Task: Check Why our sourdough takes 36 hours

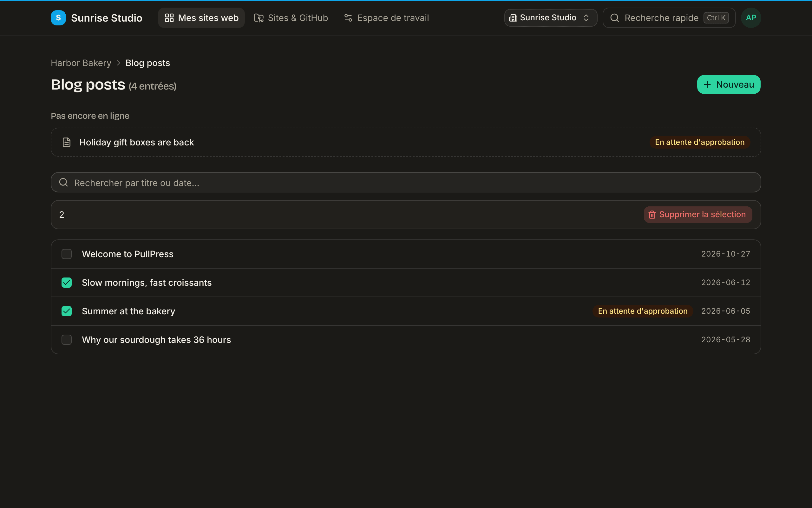Action: 66,340
